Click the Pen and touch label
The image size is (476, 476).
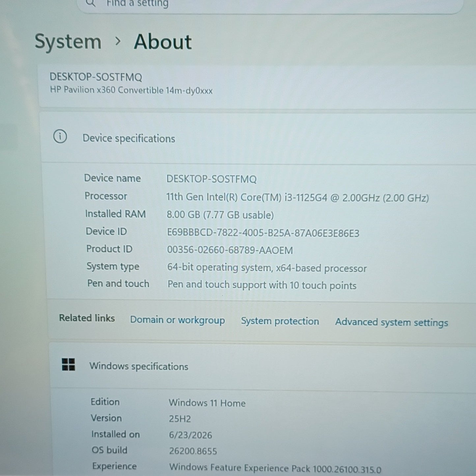click(x=118, y=284)
